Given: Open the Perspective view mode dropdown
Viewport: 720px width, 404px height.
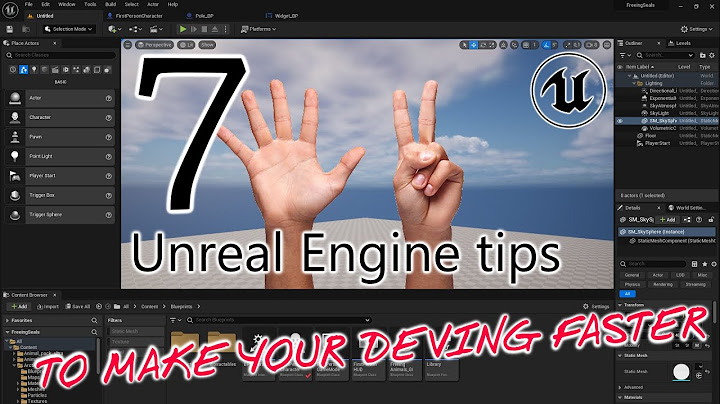Looking at the screenshot, I should [155, 45].
